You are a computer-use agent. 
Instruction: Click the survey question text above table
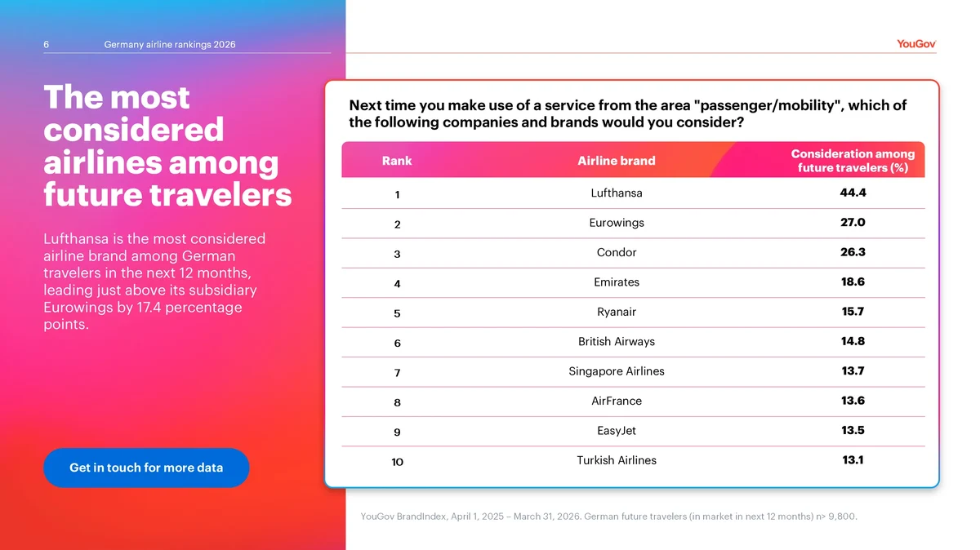point(627,114)
